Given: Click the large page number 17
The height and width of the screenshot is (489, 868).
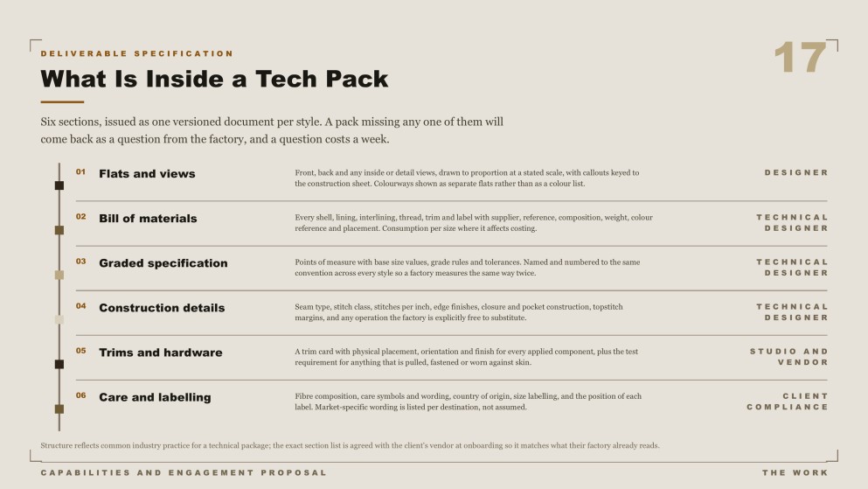Looking at the screenshot, I should [800, 58].
